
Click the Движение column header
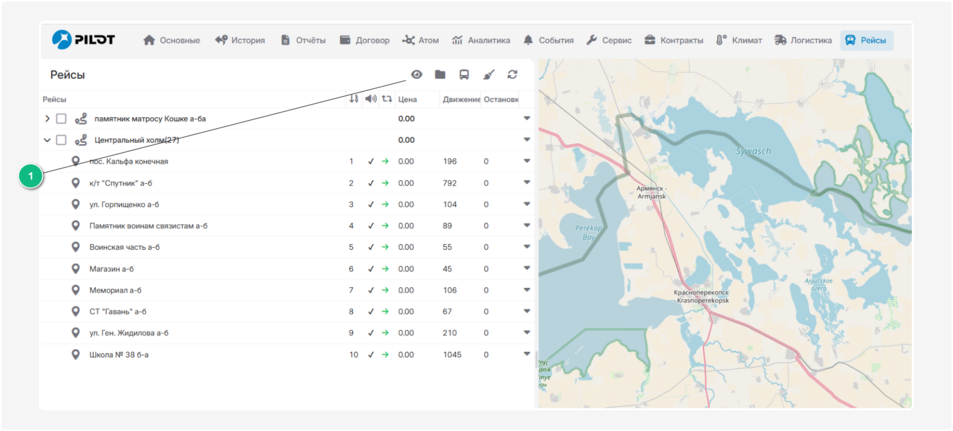461,99
